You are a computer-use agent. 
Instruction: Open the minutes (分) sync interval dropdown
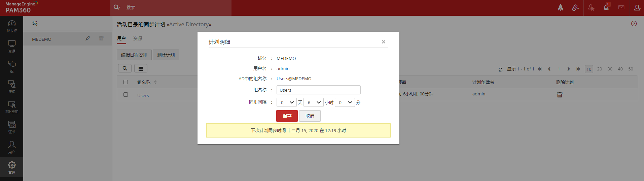pos(345,102)
